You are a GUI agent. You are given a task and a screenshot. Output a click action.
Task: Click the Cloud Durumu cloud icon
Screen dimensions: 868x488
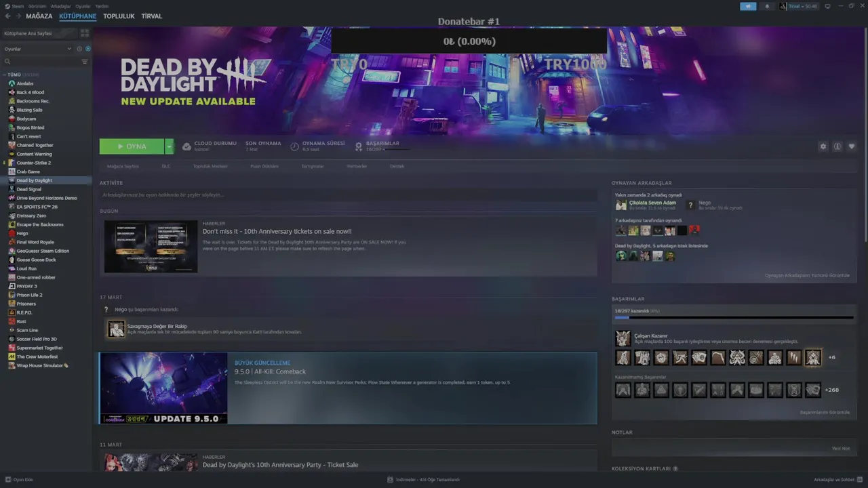(186, 146)
